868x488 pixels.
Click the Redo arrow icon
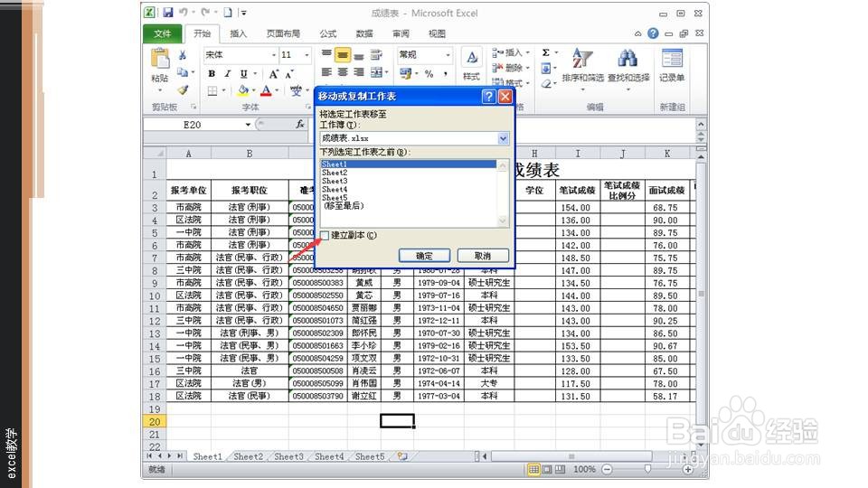point(205,12)
